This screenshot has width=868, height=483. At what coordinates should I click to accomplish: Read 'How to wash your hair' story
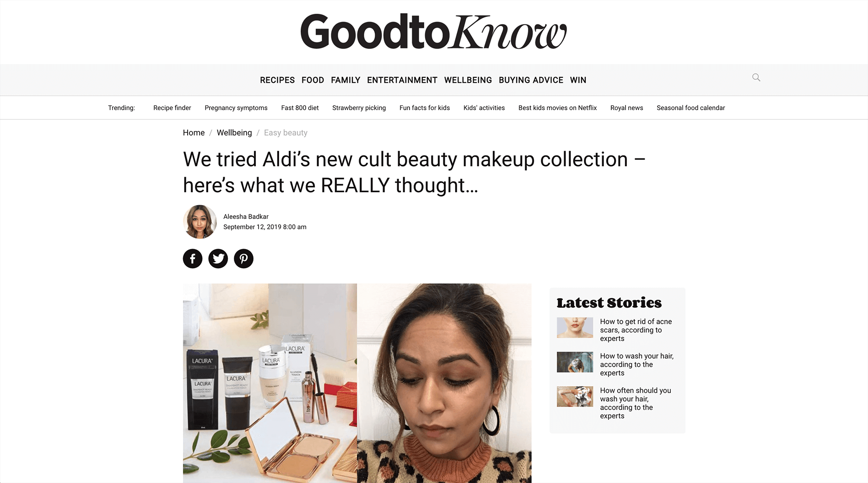click(x=636, y=364)
